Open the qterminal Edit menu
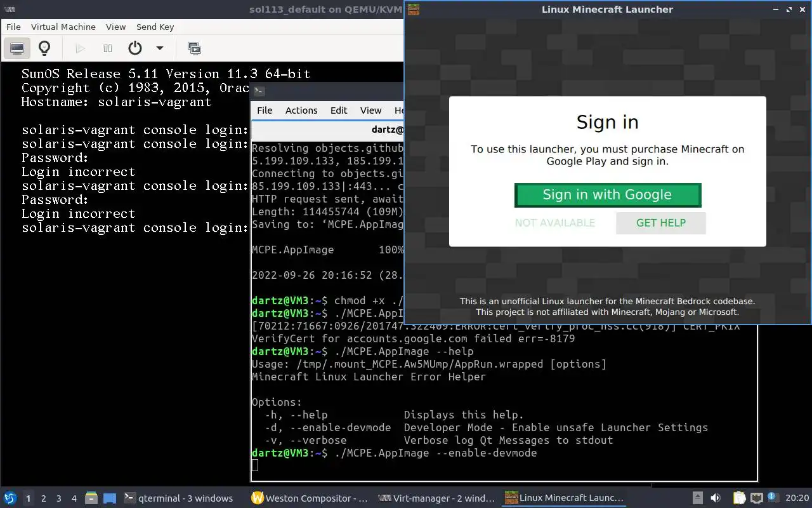The image size is (812, 508). tap(339, 110)
